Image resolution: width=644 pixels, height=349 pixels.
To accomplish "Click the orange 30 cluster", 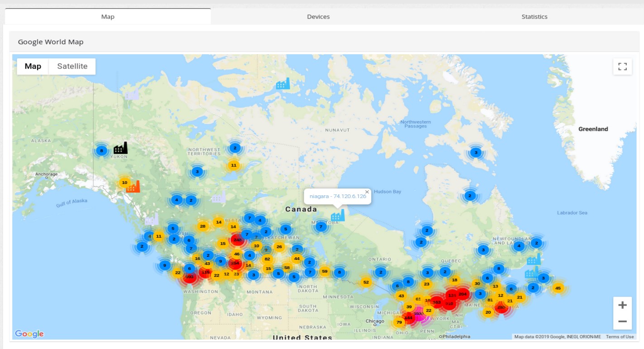I will [x=477, y=283].
